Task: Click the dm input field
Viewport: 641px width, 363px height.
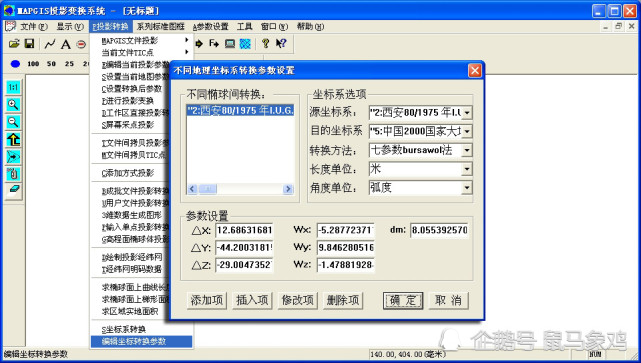Action: coord(439,230)
